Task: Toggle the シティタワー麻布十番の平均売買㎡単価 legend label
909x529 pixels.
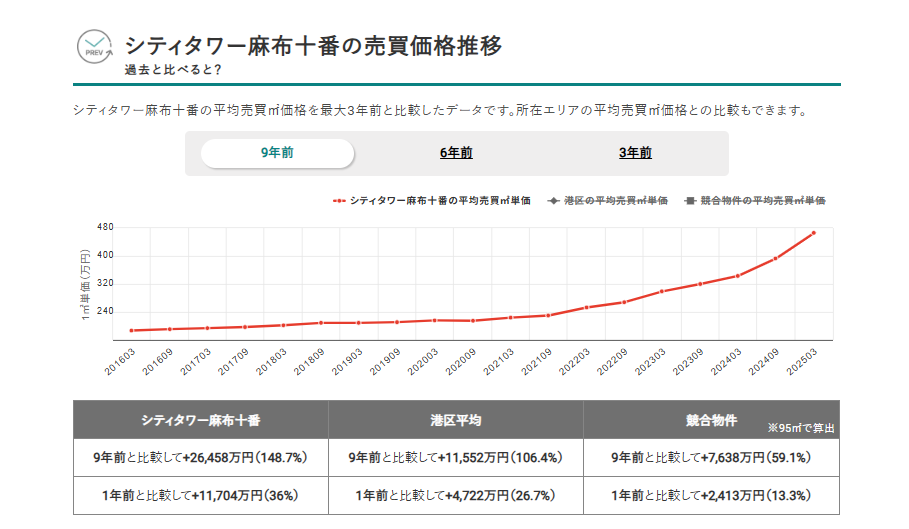Action: click(x=439, y=201)
